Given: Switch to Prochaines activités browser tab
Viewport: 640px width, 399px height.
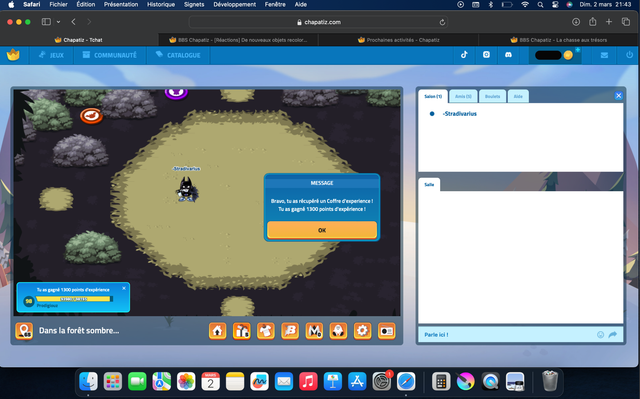Looking at the screenshot, I should tap(398, 40).
